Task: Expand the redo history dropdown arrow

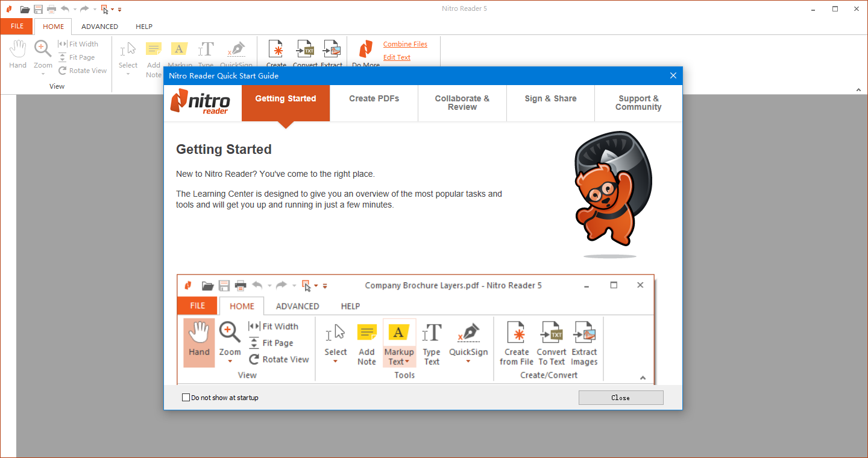Action: coord(94,10)
